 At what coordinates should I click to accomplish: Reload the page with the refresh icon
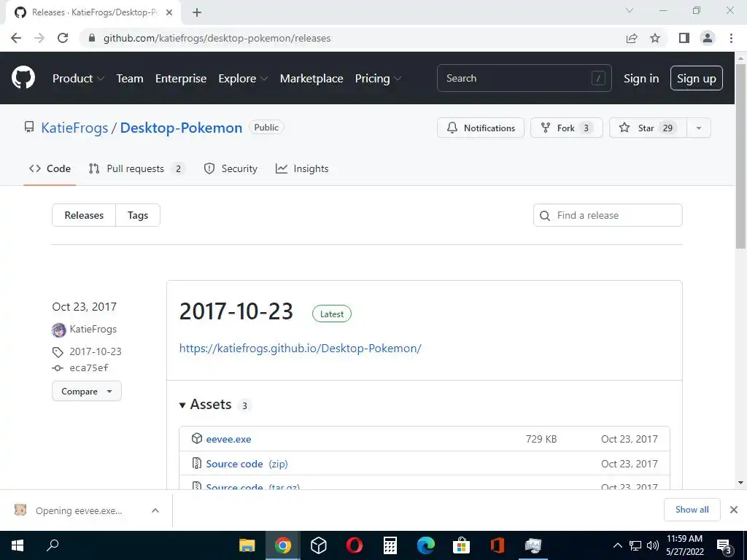[x=63, y=38]
